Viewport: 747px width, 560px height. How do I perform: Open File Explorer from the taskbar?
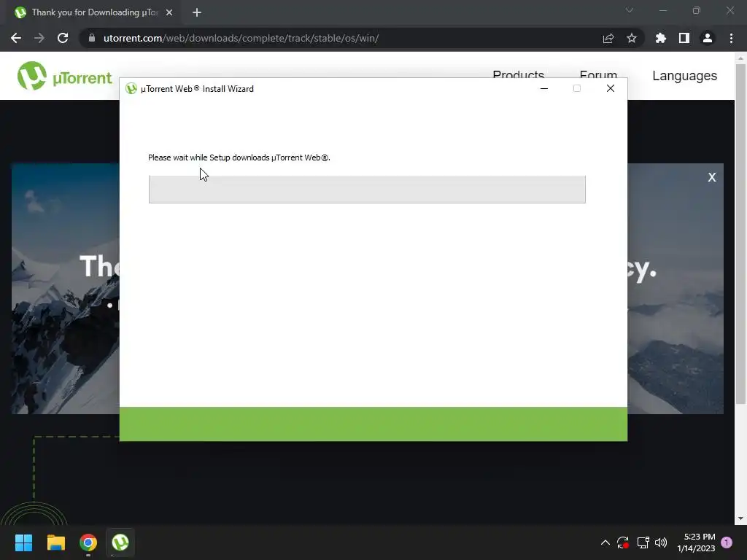point(55,542)
